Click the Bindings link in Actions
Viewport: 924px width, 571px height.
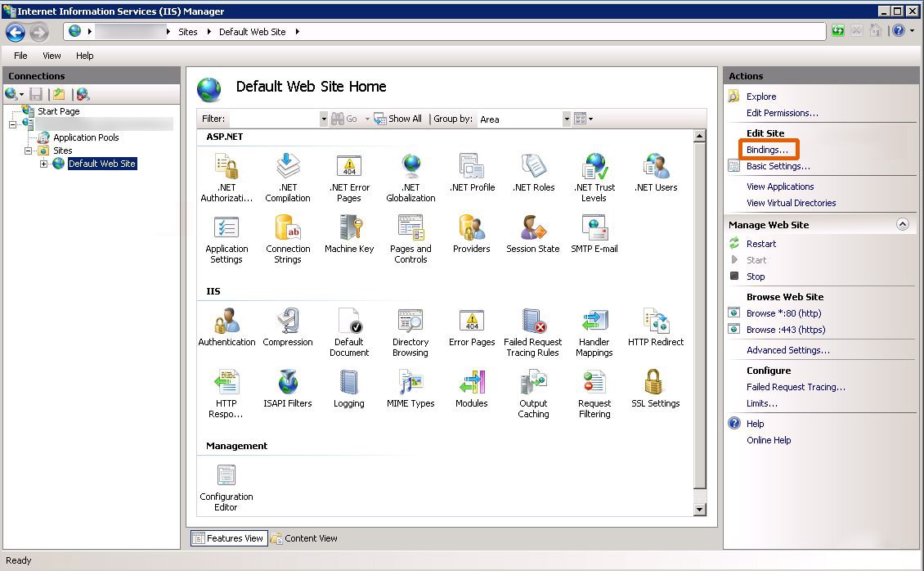coord(767,150)
